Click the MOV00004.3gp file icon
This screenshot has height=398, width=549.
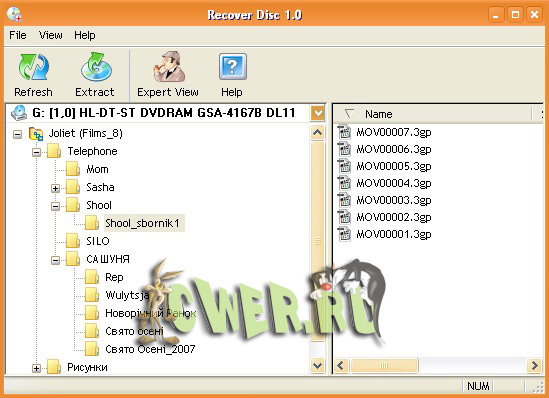[345, 183]
